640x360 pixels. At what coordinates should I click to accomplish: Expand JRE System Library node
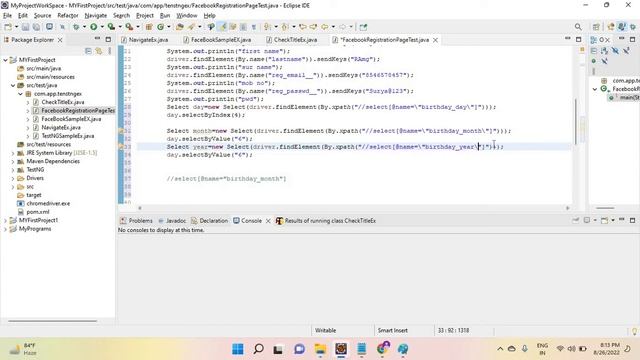click(x=13, y=153)
